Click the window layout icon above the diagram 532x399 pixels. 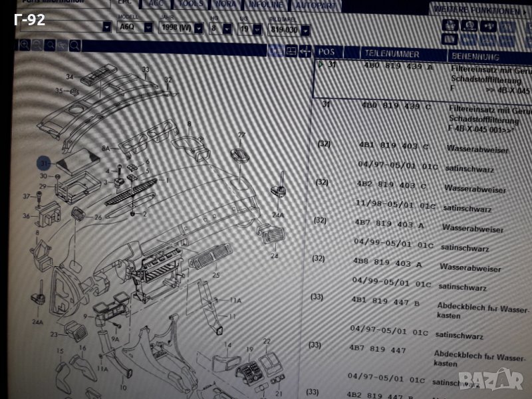coord(291,51)
